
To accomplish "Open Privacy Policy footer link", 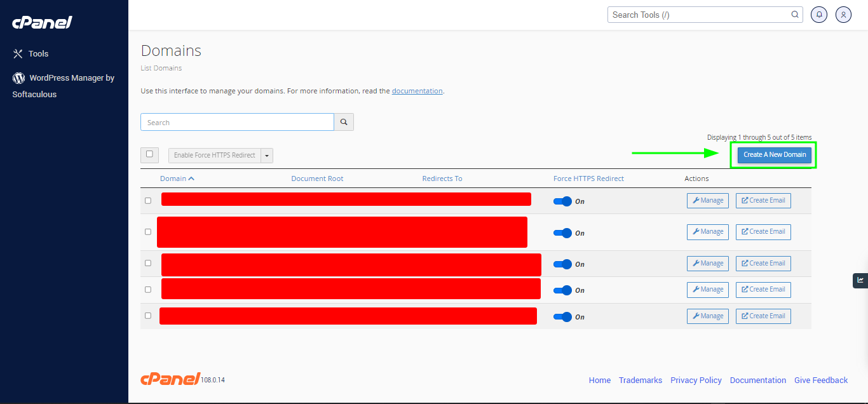I will coord(696,380).
